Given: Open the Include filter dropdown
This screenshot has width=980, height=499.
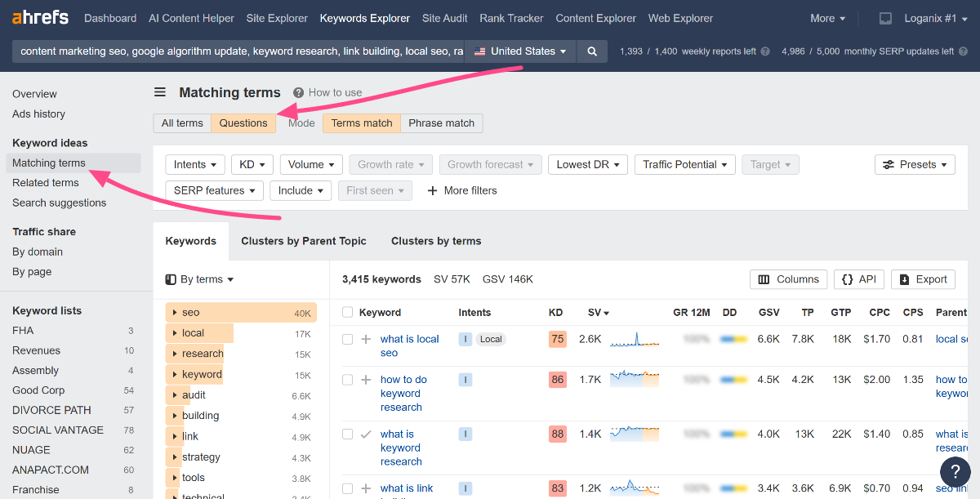Looking at the screenshot, I should (x=301, y=190).
